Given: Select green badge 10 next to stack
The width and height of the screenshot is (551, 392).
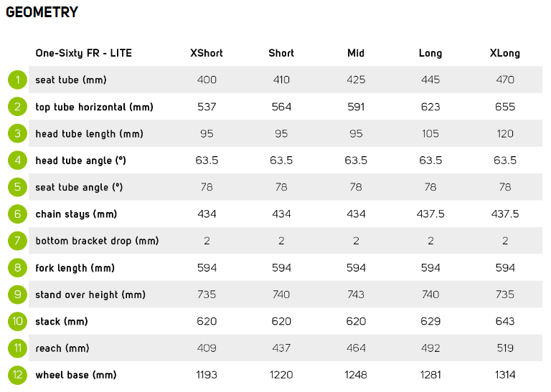Looking at the screenshot, I should tap(17, 321).
